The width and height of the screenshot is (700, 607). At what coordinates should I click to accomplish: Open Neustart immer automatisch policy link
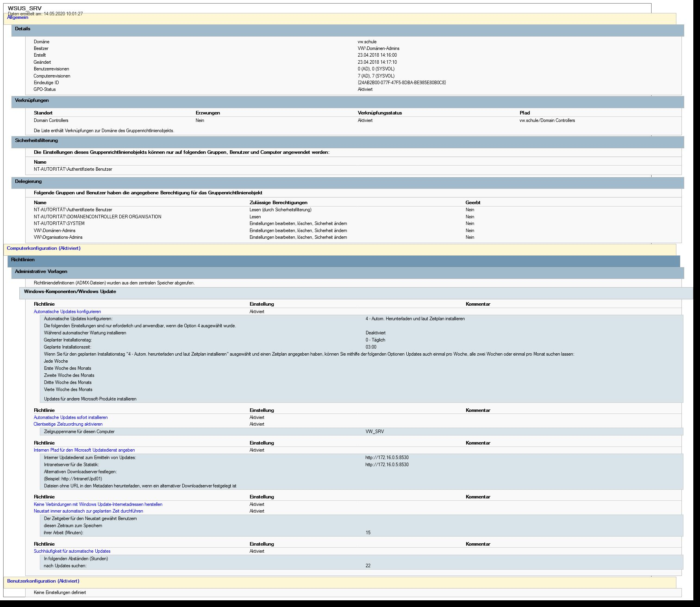coord(88,511)
